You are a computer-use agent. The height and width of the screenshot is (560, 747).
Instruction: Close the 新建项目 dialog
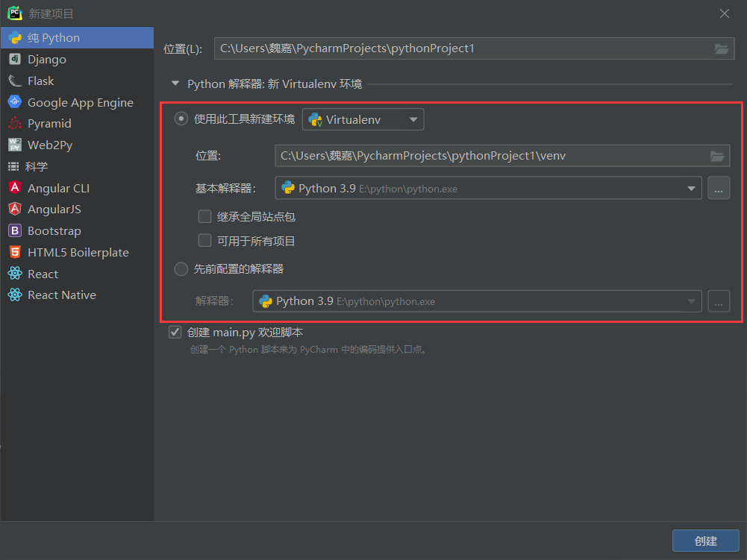pos(724,13)
